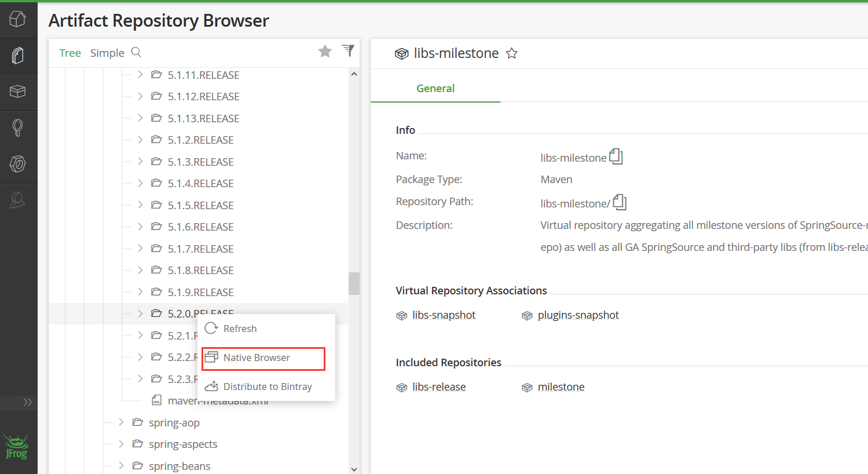Expand the 5.1.6.RELEASE folder
Image resolution: width=868 pixels, height=474 pixels.
(x=140, y=227)
